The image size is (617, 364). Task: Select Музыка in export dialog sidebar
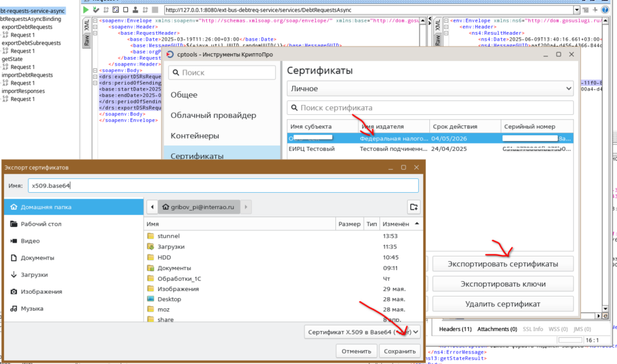[74, 308]
